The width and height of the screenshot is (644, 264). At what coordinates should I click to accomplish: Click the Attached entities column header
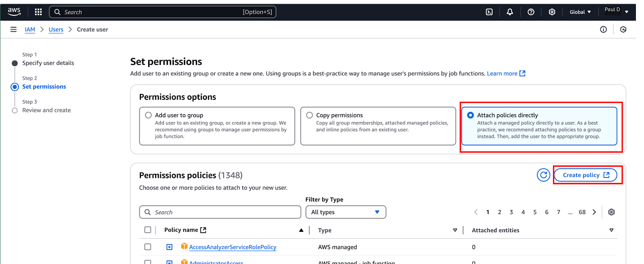495,230
